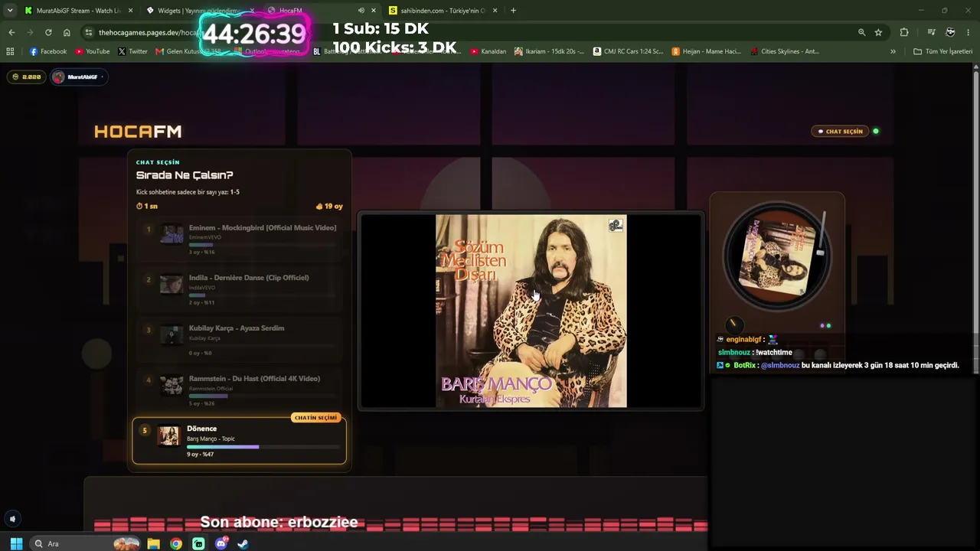The height and width of the screenshot is (551, 980).
Task: Open the tab search dropdown arrow
Action: point(10,11)
